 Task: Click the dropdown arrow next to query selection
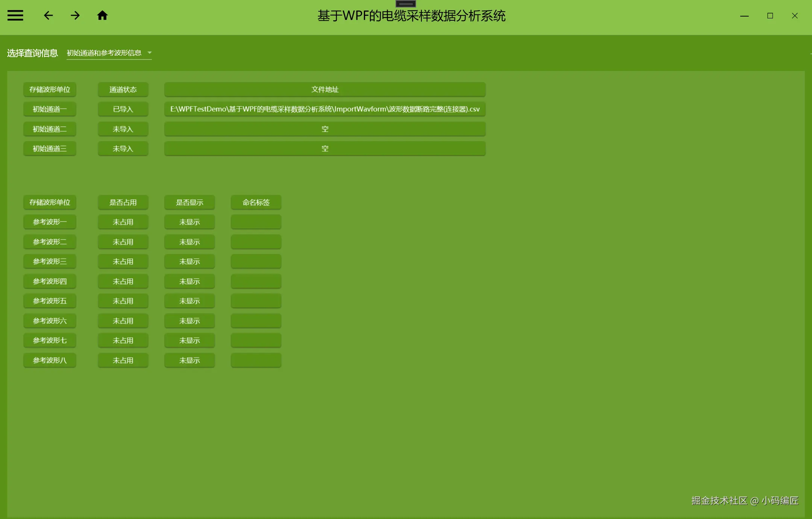tap(150, 53)
